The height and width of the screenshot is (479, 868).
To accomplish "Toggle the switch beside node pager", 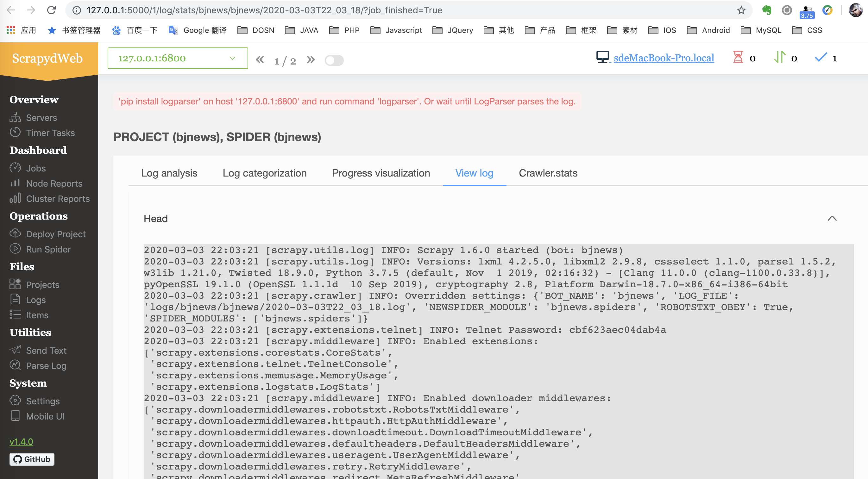I will 334,60.
